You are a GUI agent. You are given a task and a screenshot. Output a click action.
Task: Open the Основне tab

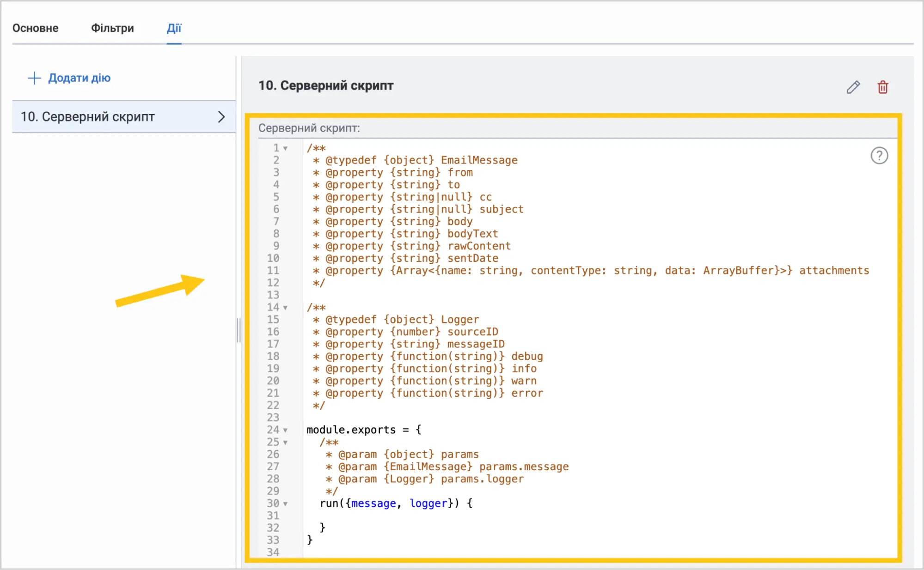pos(35,28)
